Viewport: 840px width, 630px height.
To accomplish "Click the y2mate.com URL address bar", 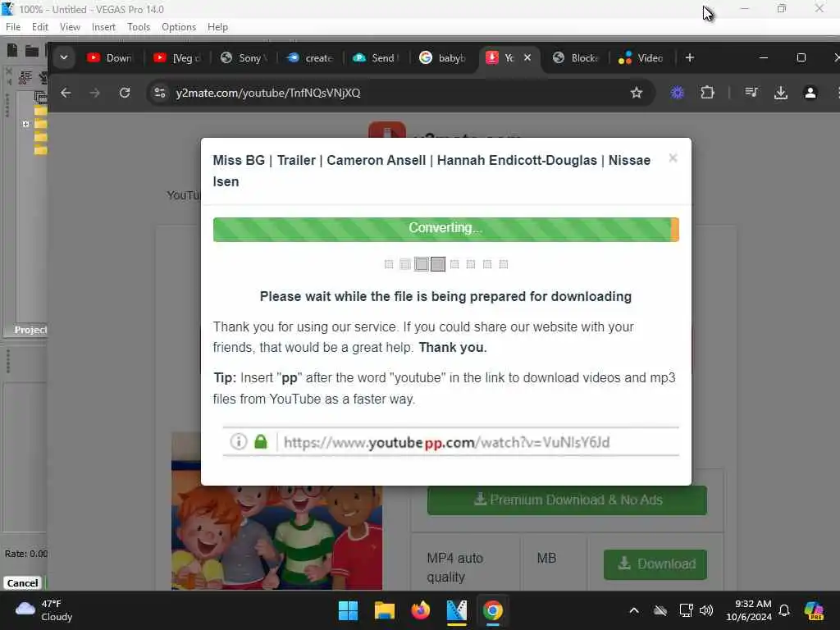I will [x=399, y=93].
